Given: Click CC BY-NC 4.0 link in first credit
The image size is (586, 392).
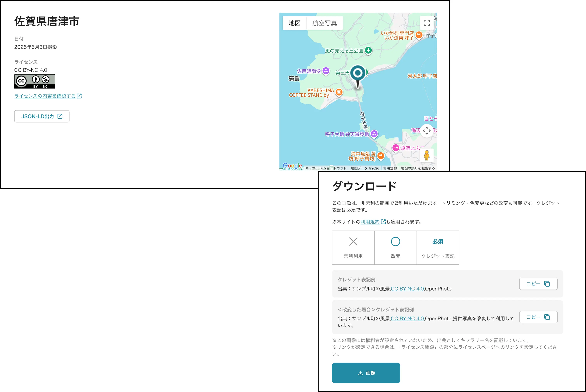Looking at the screenshot, I should coord(407,289).
